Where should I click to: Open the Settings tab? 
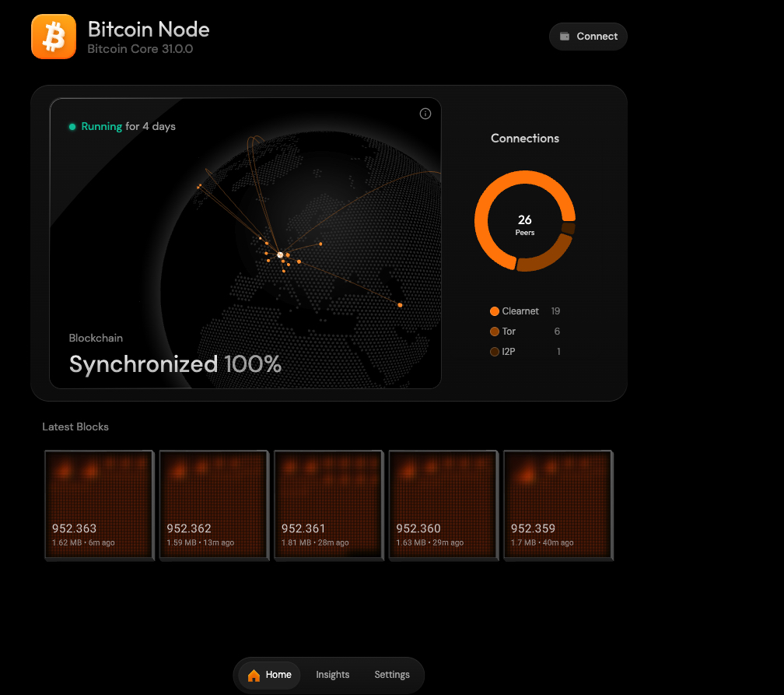coord(392,675)
